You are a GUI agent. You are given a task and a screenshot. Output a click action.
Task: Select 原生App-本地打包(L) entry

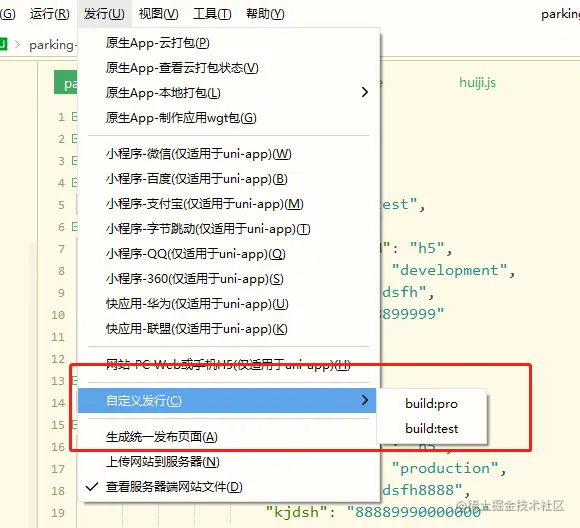pyautogui.click(x=229, y=93)
